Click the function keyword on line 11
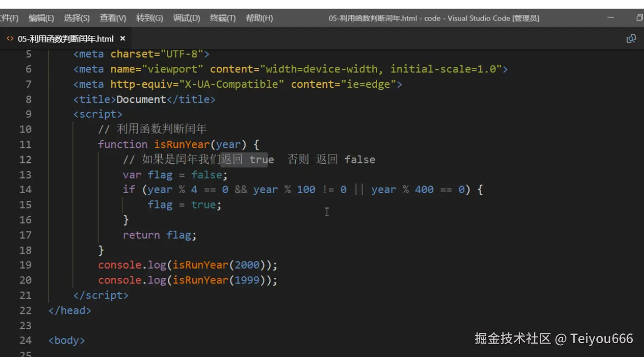Viewport: 644px width, 357px height. (x=123, y=144)
